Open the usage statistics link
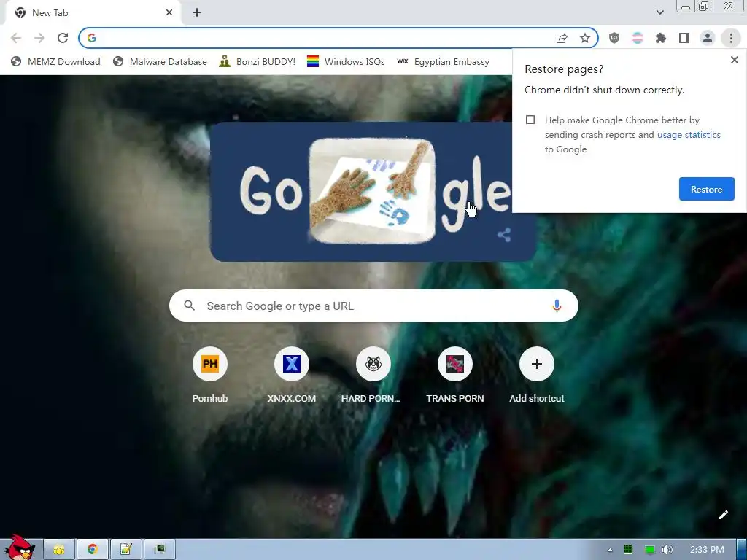The height and width of the screenshot is (560, 747). 689,135
